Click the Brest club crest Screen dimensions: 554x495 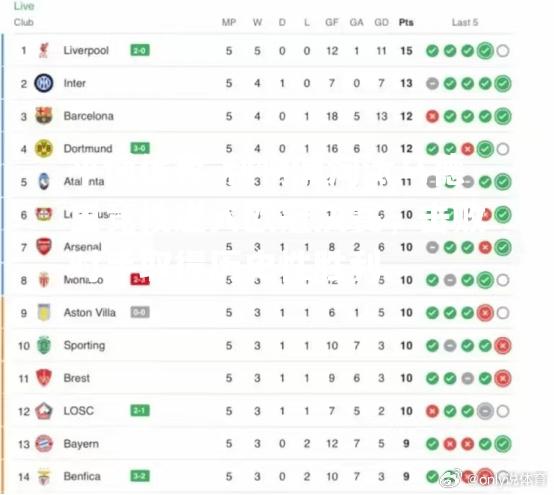(44, 378)
